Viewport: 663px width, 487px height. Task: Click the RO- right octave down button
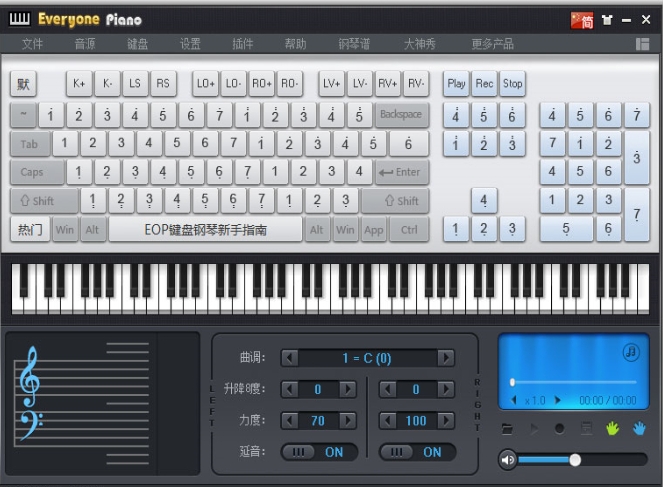point(290,84)
